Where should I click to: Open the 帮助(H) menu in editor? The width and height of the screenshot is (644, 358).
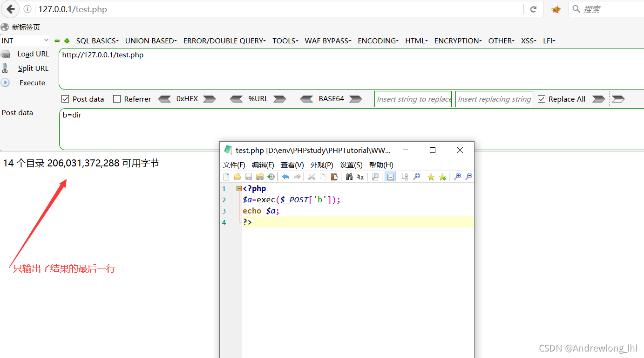381,165
